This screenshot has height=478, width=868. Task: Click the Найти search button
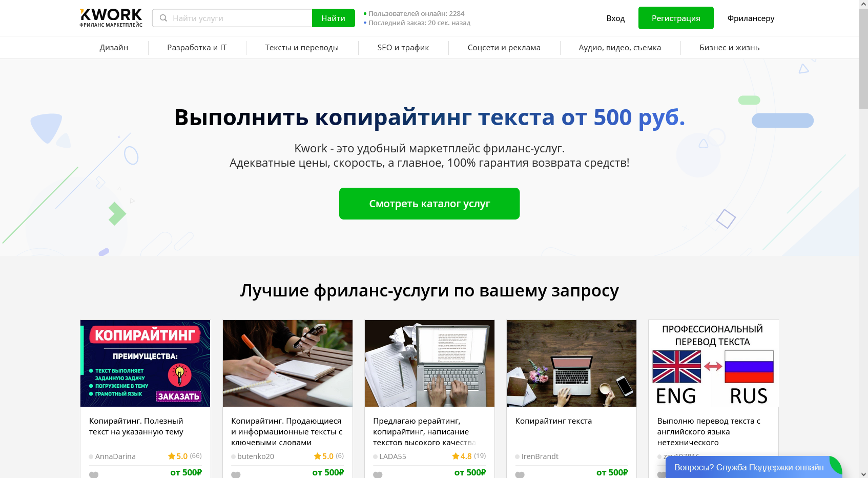click(x=334, y=18)
